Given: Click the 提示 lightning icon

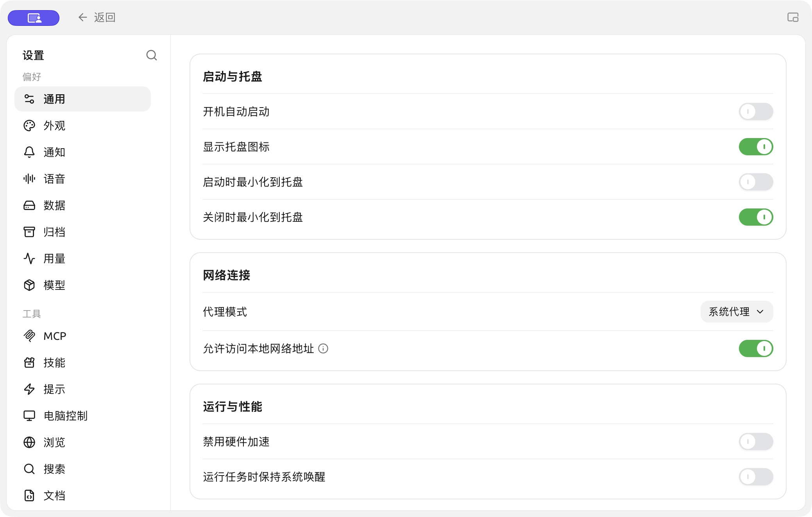Looking at the screenshot, I should [x=29, y=389].
